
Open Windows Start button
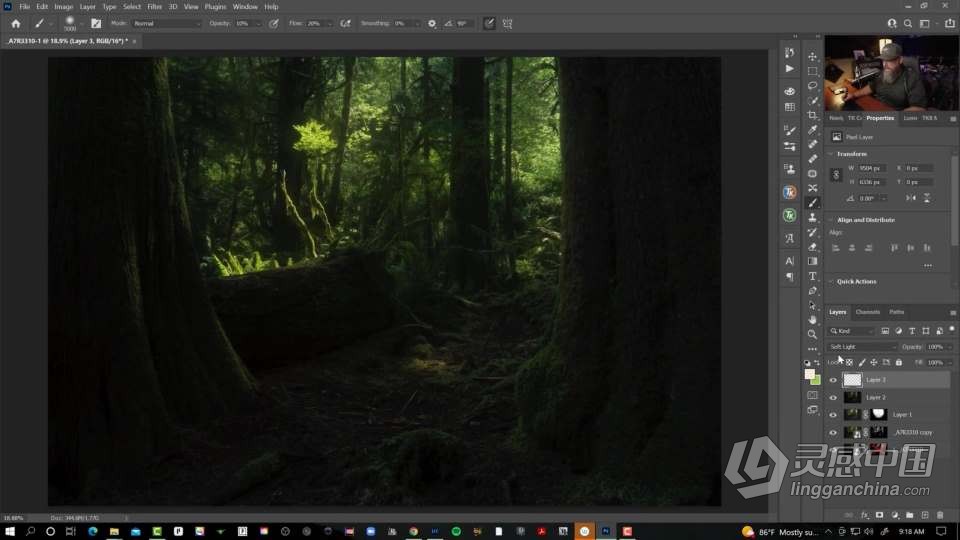[x=9, y=531]
